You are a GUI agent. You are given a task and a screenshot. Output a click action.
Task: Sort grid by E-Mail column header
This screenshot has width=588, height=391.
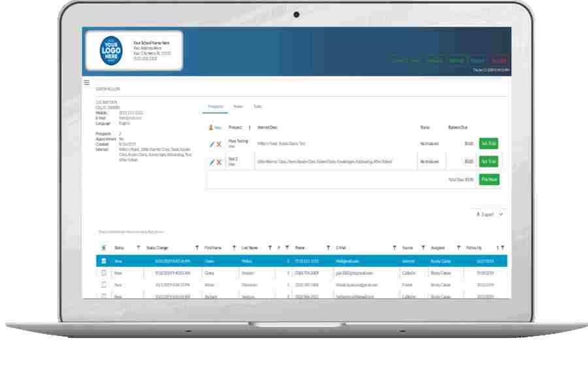[341, 248]
